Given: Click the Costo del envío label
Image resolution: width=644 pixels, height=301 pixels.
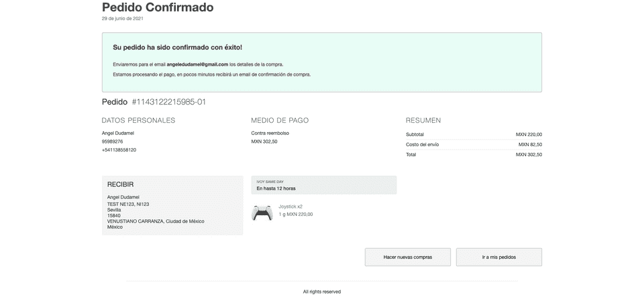Looking at the screenshot, I should pyautogui.click(x=422, y=145).
